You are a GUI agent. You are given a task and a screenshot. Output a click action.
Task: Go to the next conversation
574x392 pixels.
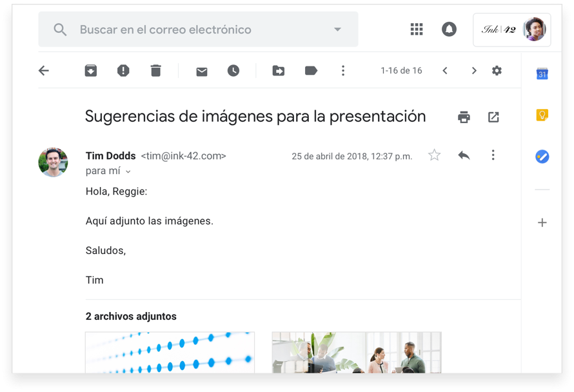tap(474, 71)
